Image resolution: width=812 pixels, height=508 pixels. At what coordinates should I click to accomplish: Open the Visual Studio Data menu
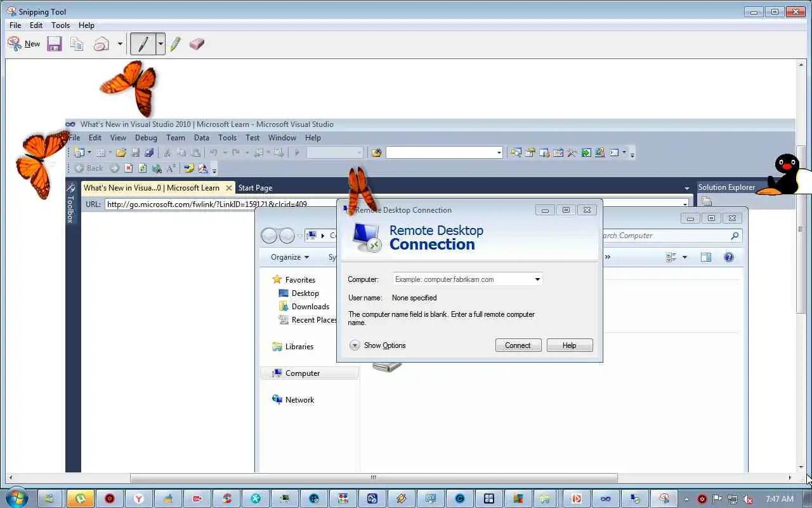tap(202, 137)
